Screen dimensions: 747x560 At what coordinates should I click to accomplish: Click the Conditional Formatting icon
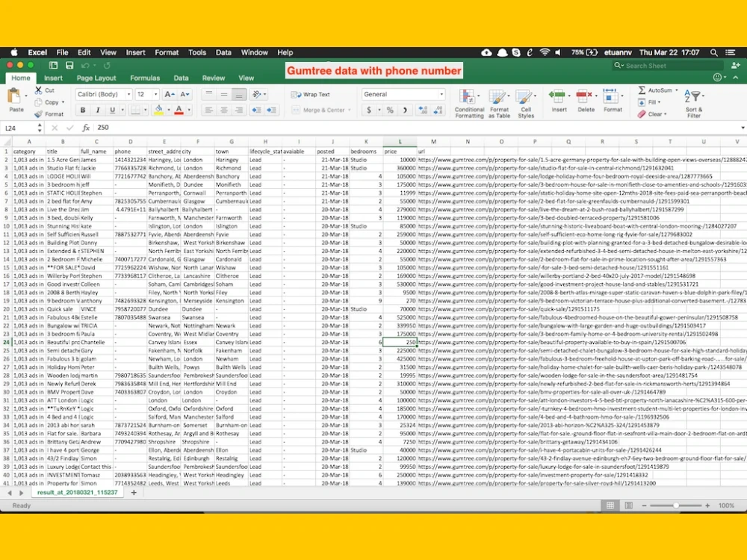467,96
